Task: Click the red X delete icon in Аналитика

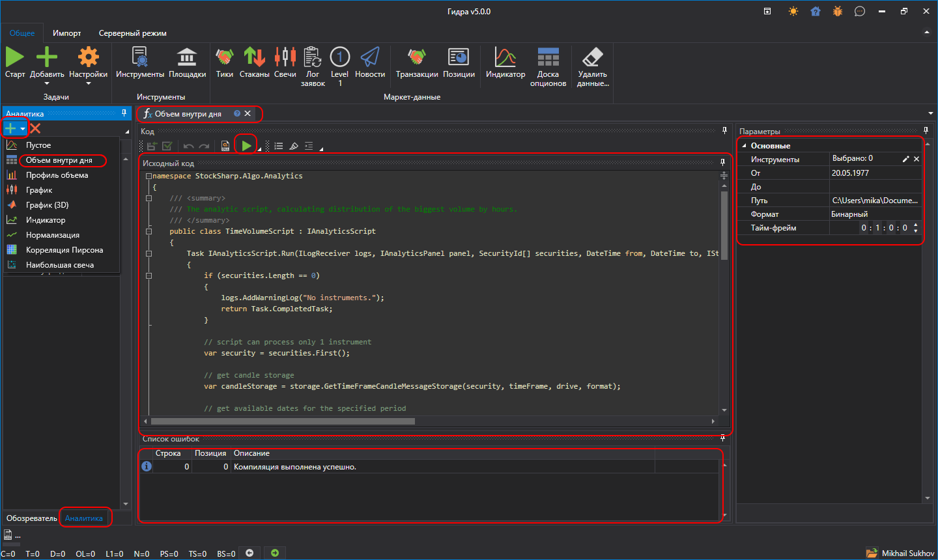Action: (35, 129)
